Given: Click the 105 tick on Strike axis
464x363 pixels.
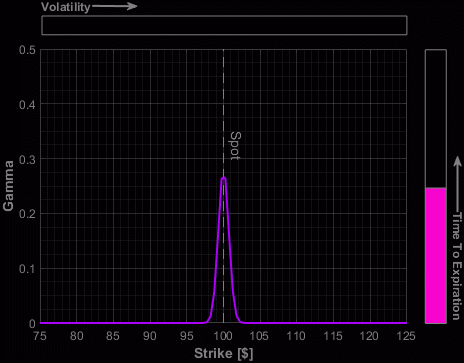Looking at the screenshot, I should (x=259, y=336).
